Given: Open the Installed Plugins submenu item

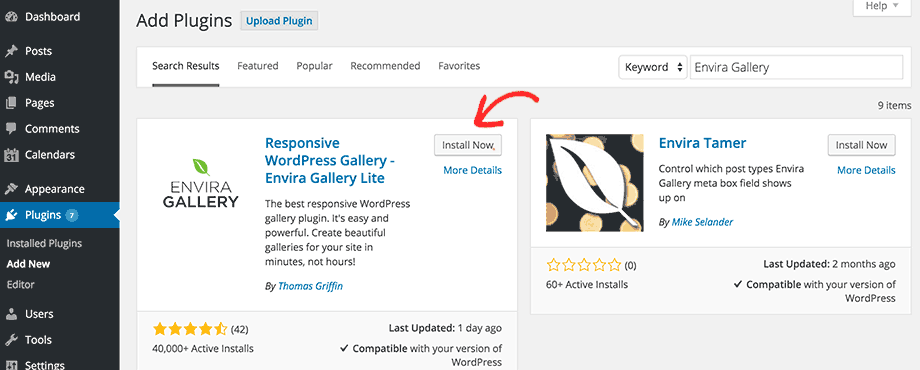Looking at the screenshot, I should (44, 244).
